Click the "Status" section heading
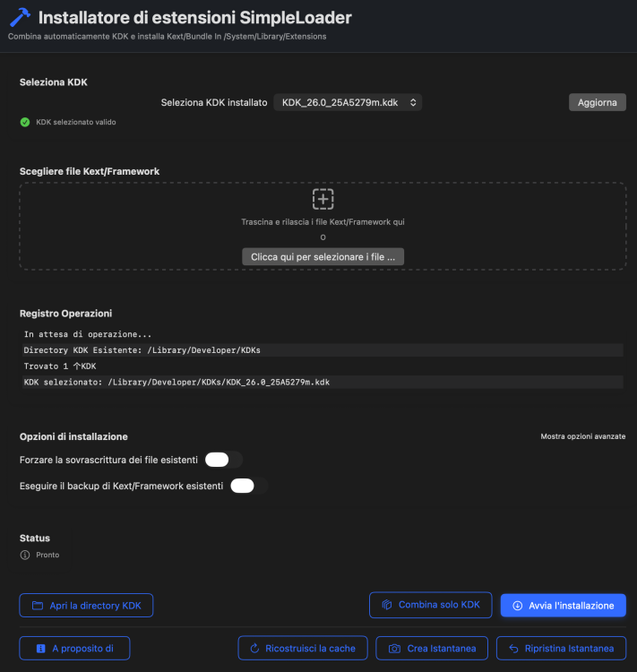Viewport: 637px width, 672px height. click(x=35, y=538)
